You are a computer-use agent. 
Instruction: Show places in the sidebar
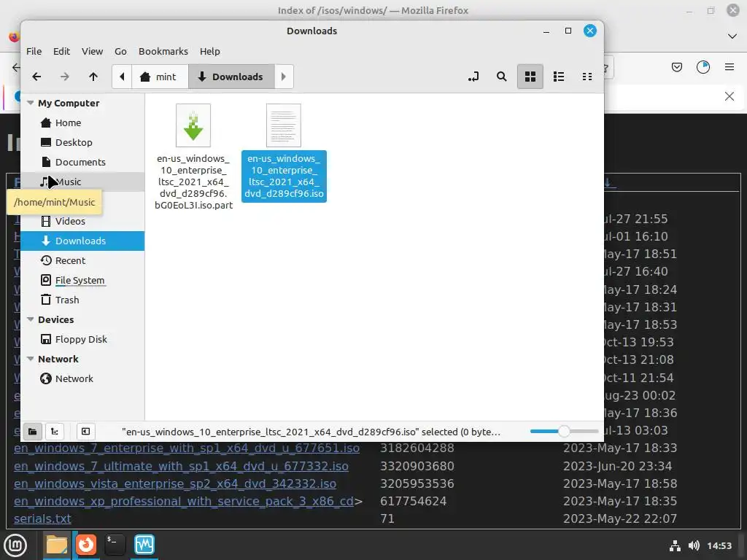32,432
